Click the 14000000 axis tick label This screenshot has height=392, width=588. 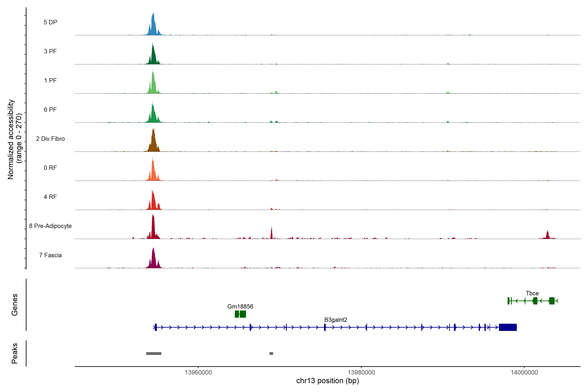[x=524, y=373]
